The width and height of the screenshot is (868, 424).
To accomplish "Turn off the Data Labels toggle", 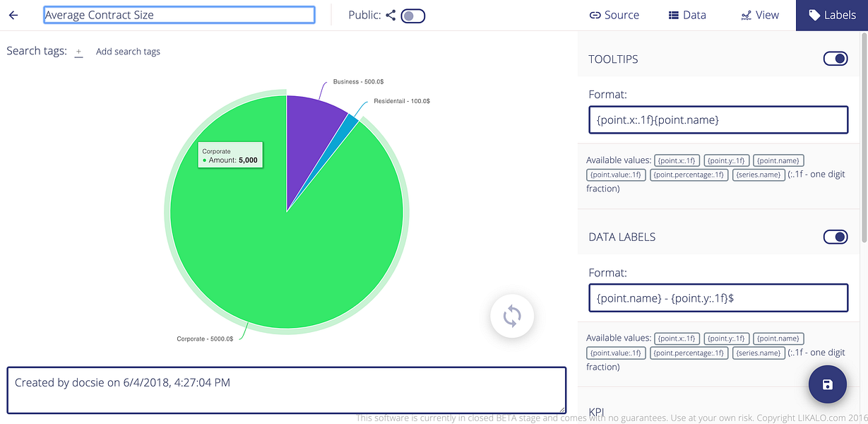I will click(836, 237).
